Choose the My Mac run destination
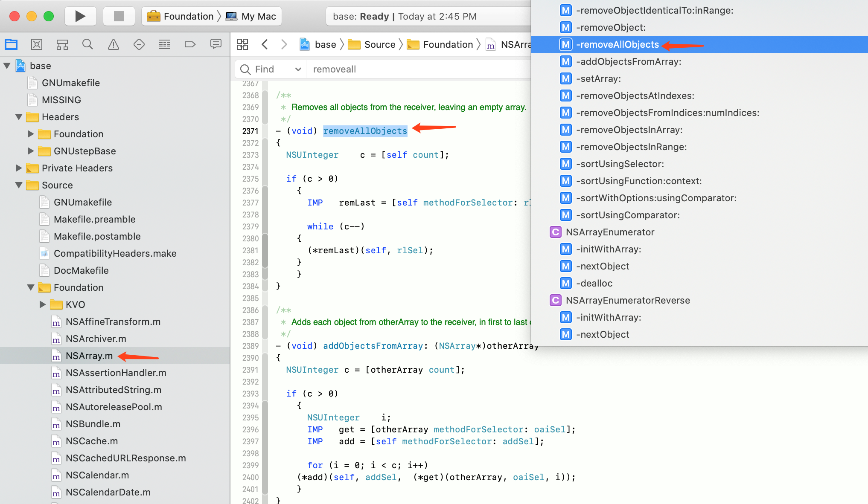The image size is (868, 504). click(x=251, y=16)
